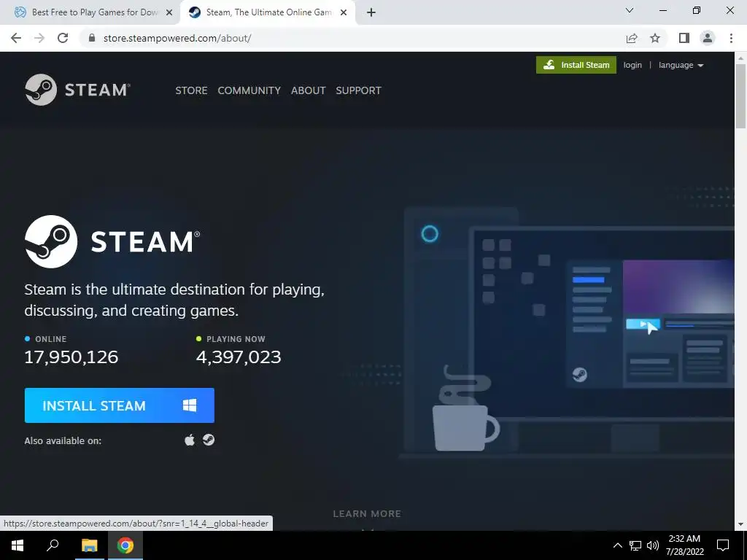Viewport: 747px width, 560px height.
Task: Click the large Steam logo in hero section
Action: coord(112,241)
